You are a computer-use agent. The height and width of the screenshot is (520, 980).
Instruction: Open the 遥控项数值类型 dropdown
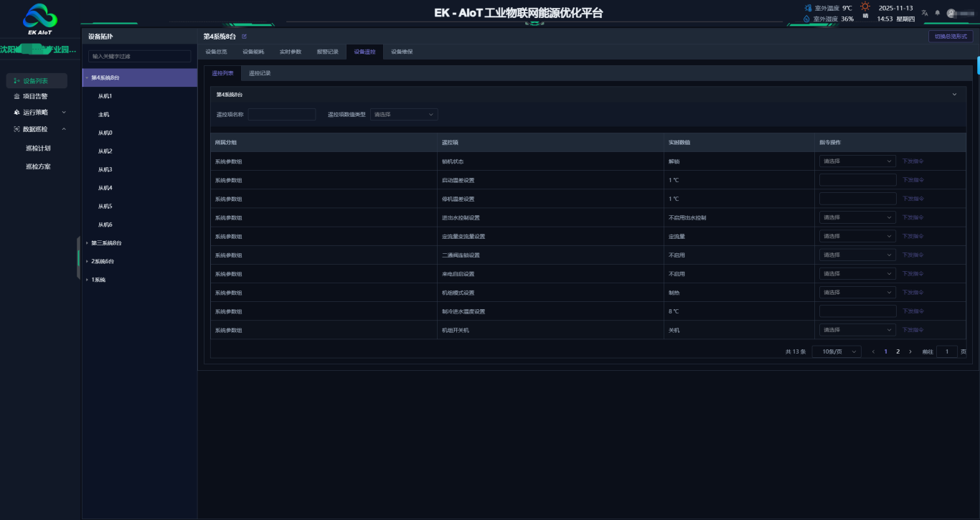(404, 114)
